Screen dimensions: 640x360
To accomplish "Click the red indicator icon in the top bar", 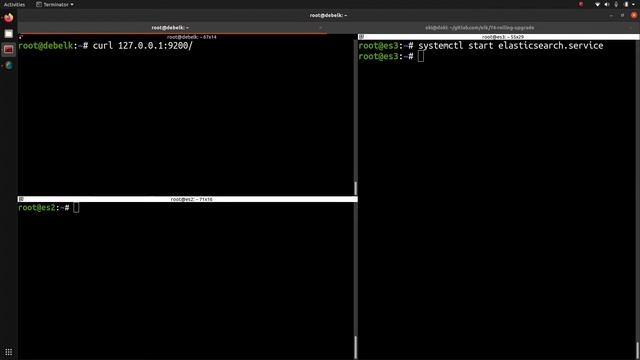I will (x=581, y=4).
